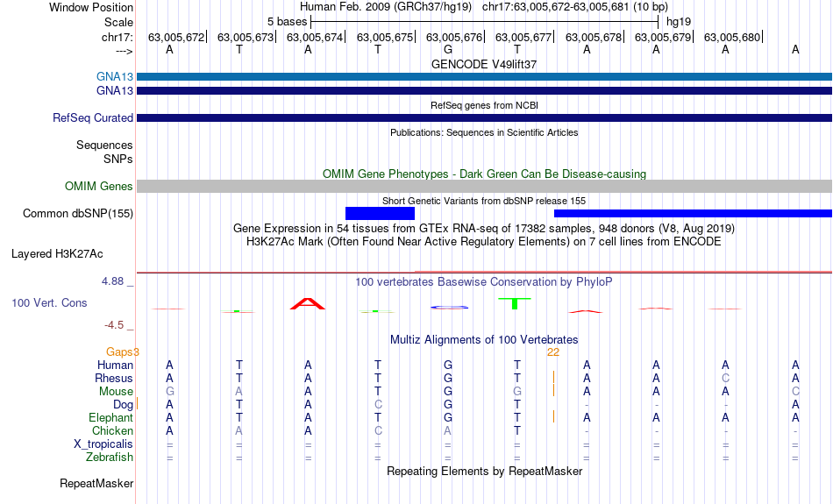Screen dimensions: 833x504
Task: Click the Zebrafish species row label
Action: [110, 457]
